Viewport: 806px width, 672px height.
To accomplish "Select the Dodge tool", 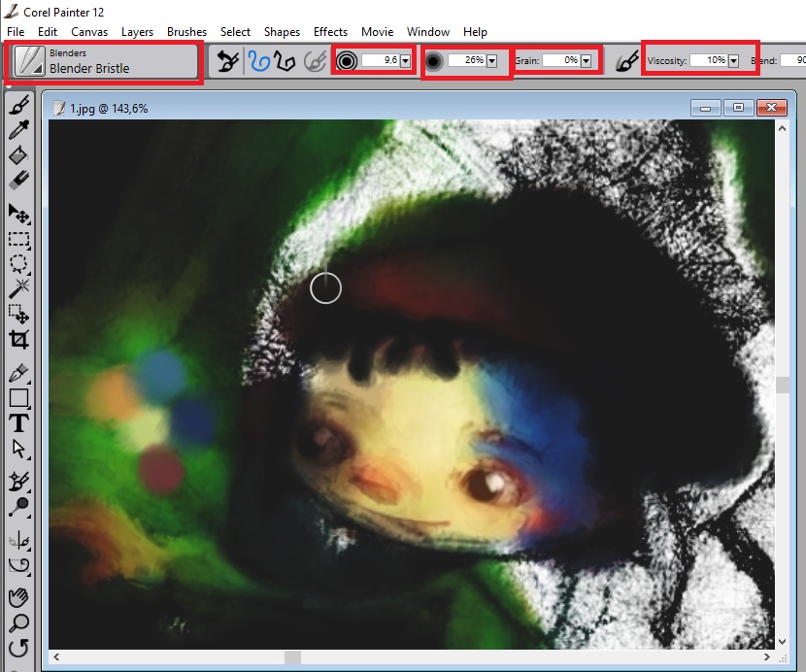I will pos(19,507).
